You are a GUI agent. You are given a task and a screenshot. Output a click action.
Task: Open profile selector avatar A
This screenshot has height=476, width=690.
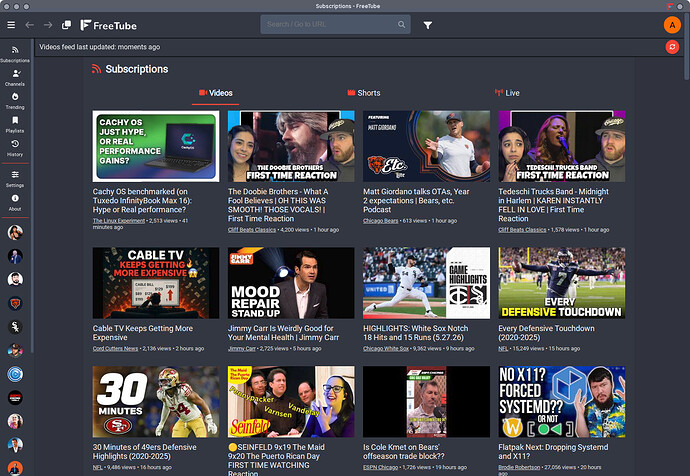(x=672, y=25)
